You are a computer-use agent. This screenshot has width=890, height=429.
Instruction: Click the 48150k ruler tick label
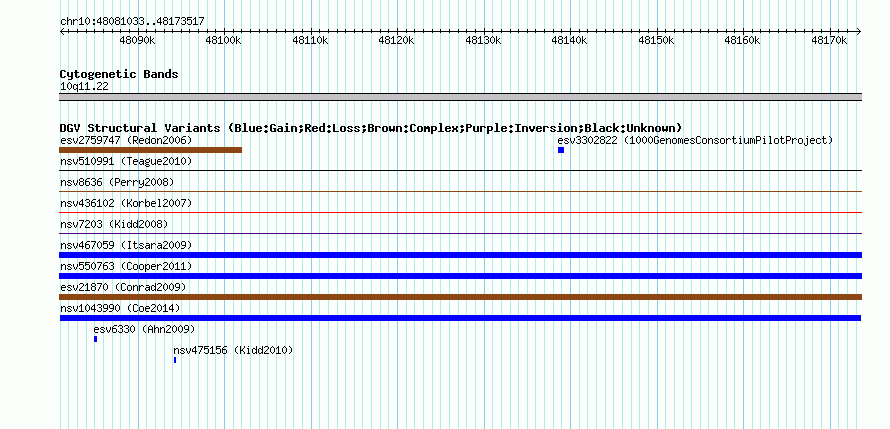point(657,41)
